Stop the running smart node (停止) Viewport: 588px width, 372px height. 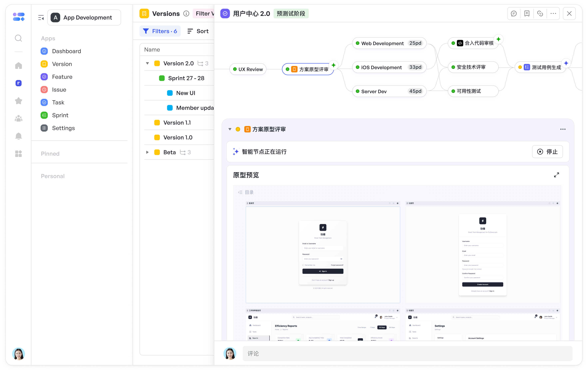547,152
